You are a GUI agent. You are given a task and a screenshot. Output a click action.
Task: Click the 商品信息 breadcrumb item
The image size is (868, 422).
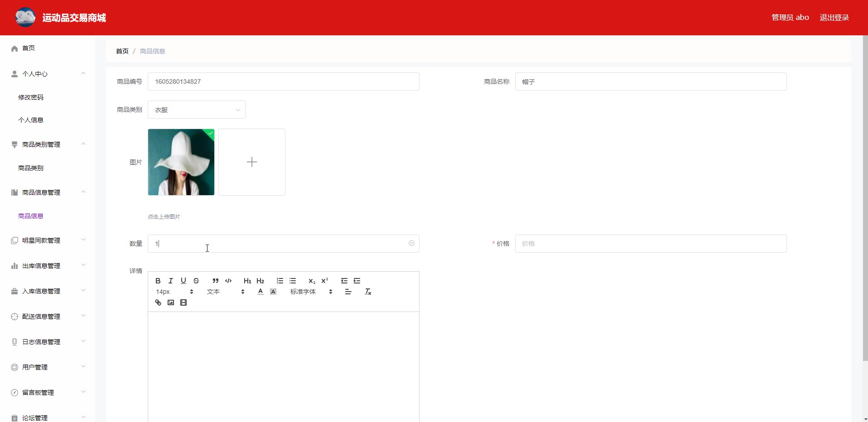(153, 51)
